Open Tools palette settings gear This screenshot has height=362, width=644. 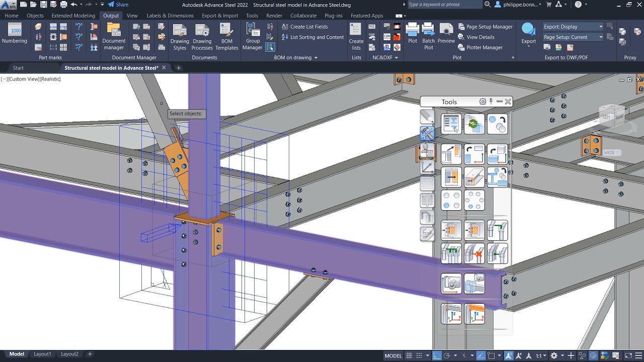pos(482,102)
